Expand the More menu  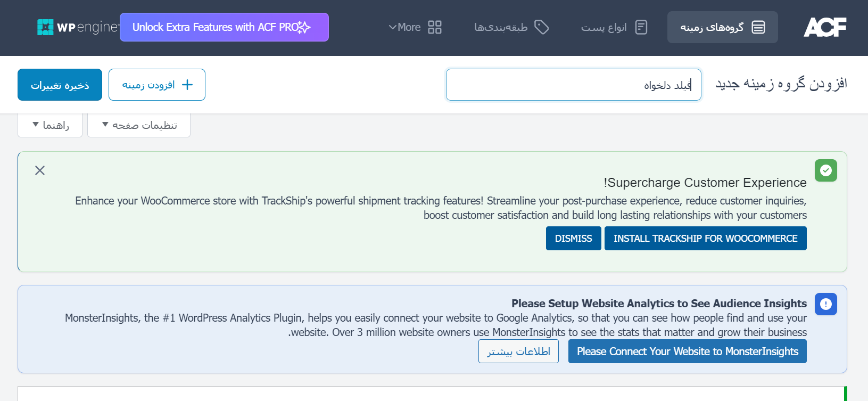pos(415,27)
